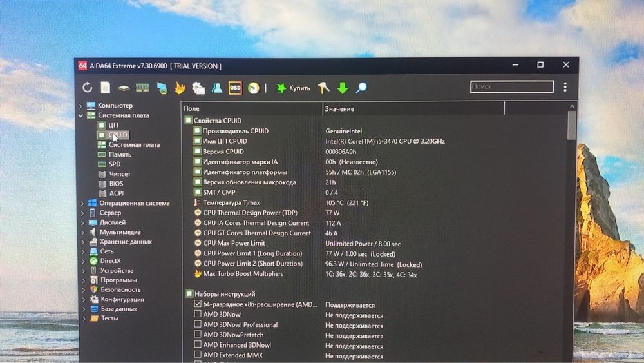Toggle AMD Enhanced 3DNow! checkbox
Screen dimensions: 644x363
tap(198, 344)
